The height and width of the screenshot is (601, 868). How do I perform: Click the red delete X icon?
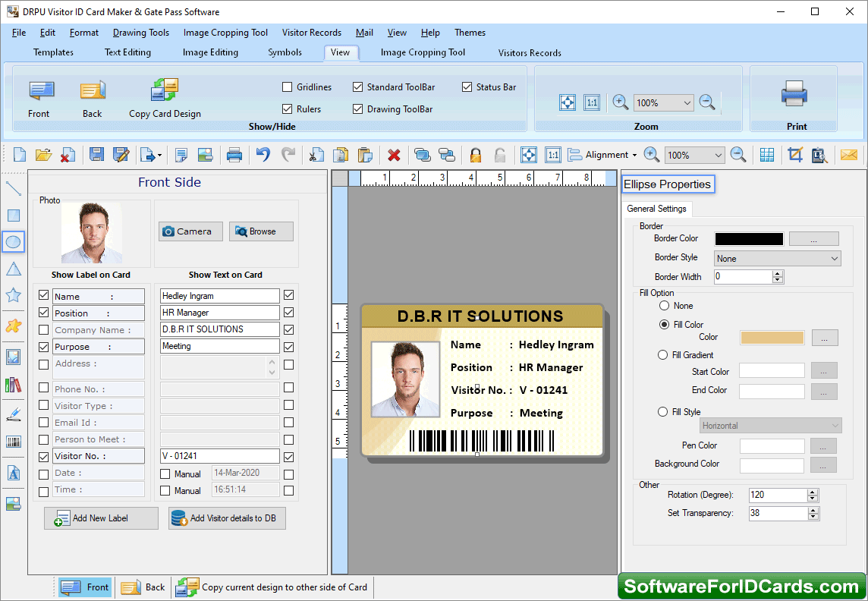[394, 155]
